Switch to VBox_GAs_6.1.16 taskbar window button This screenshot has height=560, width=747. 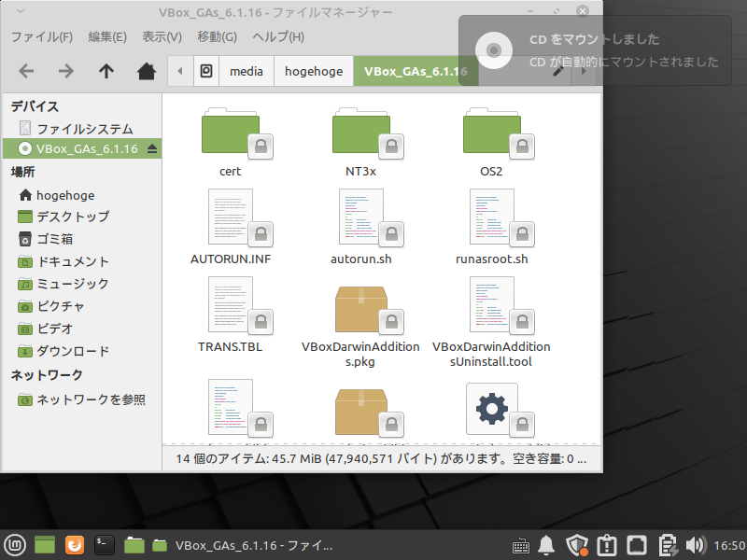click(242, 545)
